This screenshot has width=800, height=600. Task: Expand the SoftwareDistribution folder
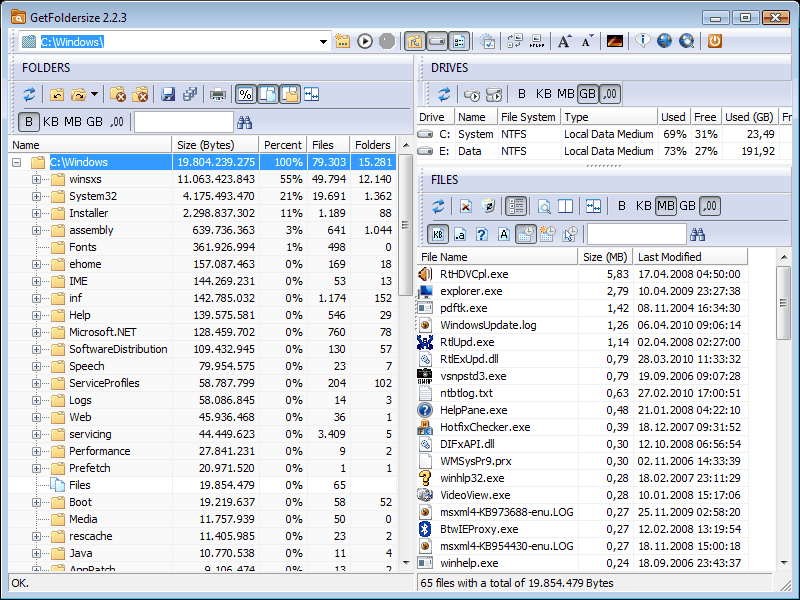pyautogui.click(x=36, y=349)
